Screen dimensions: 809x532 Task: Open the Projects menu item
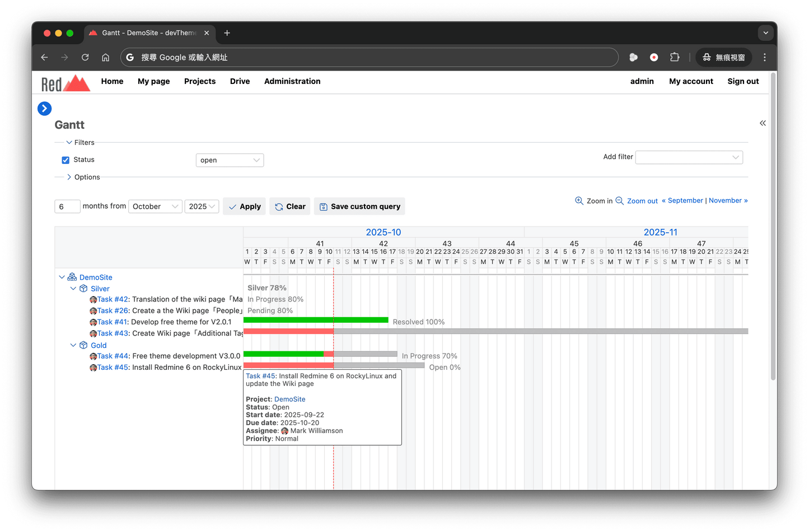click(x=200, y=81)
